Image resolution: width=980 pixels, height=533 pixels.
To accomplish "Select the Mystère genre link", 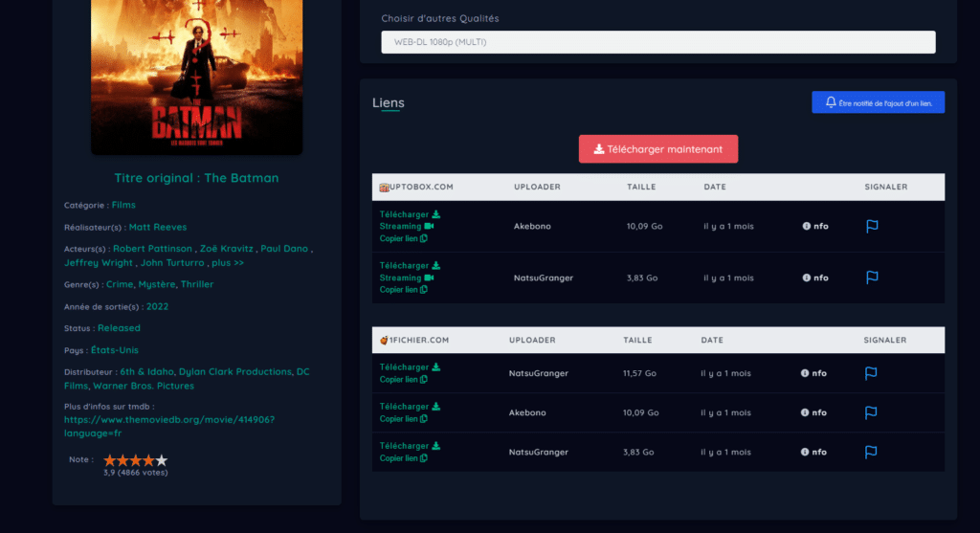I will coord(156,284).
